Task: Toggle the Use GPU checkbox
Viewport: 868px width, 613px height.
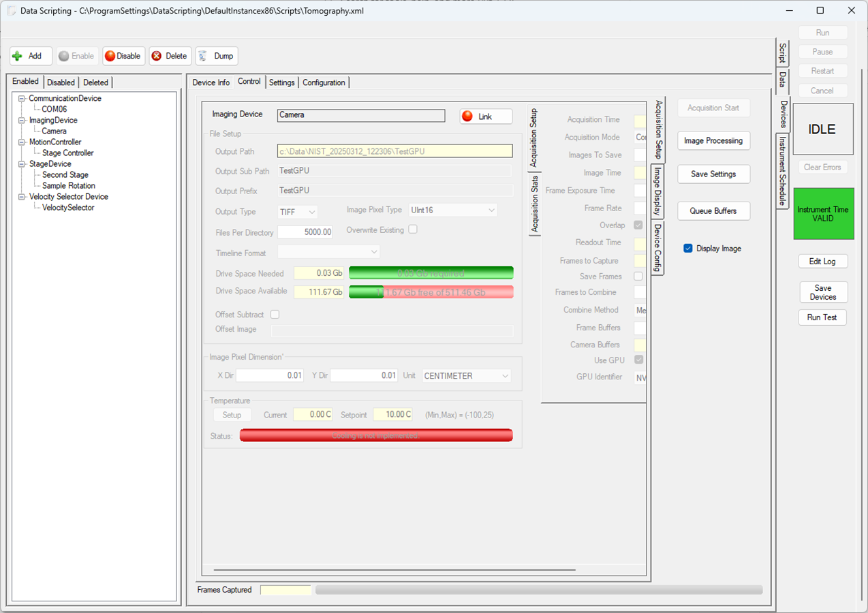Action: (638, 360)
